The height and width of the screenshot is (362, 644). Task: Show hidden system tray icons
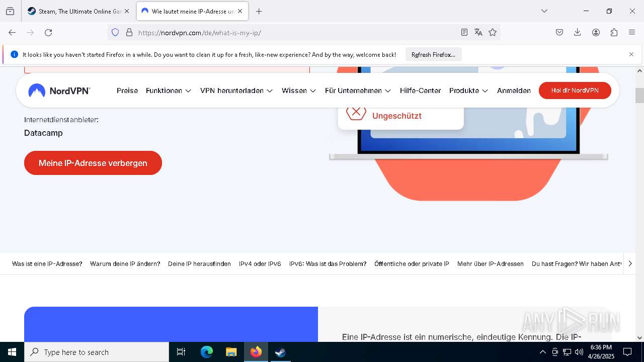point(542,352)
